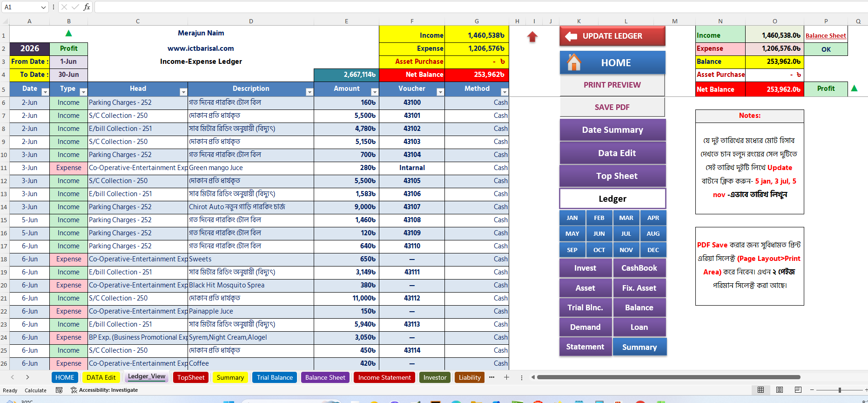Viewport: 868px width, 403px height.
Task: Open the Head column filter dropdown
Action: click(183, 92)
